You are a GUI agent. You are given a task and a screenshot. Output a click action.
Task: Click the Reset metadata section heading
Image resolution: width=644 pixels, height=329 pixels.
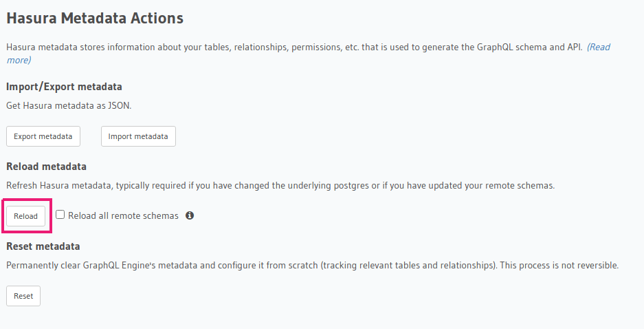(43, 246)
